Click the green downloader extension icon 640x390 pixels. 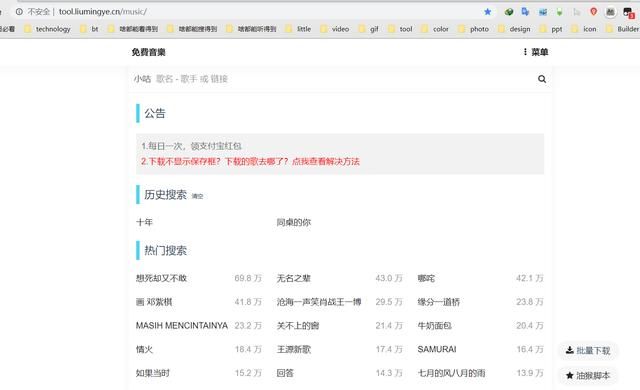(560, 12)
